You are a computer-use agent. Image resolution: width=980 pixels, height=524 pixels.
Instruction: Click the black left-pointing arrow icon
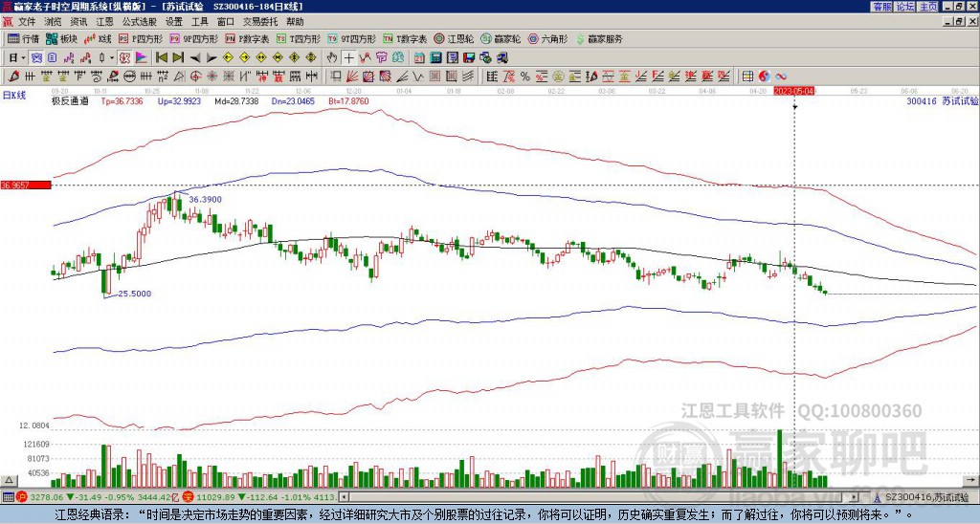click(195, 58)
